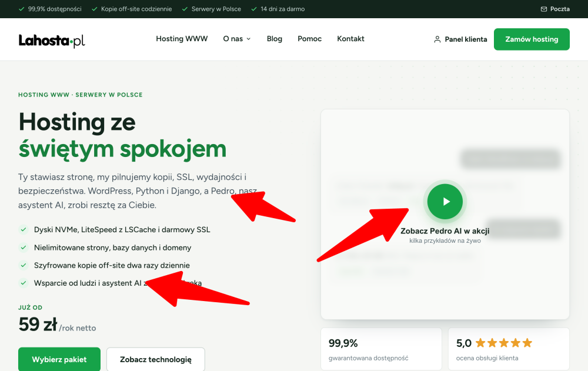Click the checkmark beside Serwery w Polsce
The width and height of the screenshot is (588, 371).
[185, 9]
